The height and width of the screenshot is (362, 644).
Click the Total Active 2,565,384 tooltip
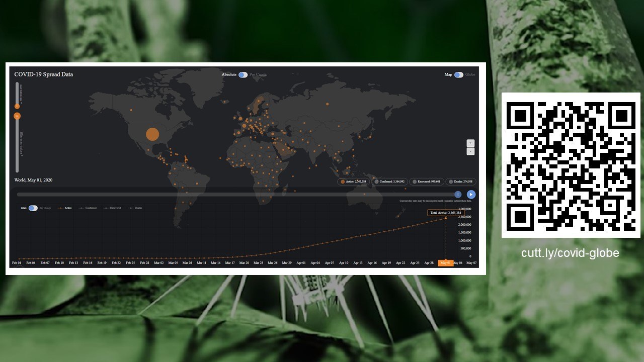pyautogui.click(x=445, y=213)
